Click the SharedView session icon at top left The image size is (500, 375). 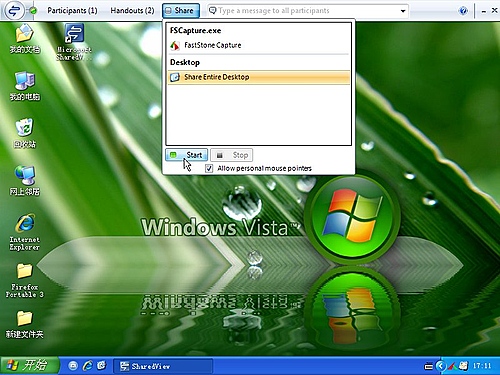tap(14, 11)
